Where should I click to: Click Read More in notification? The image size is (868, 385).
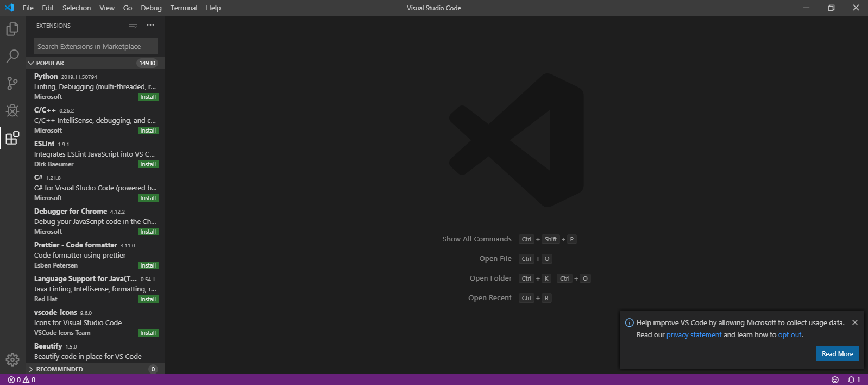[x=837, y=353]
